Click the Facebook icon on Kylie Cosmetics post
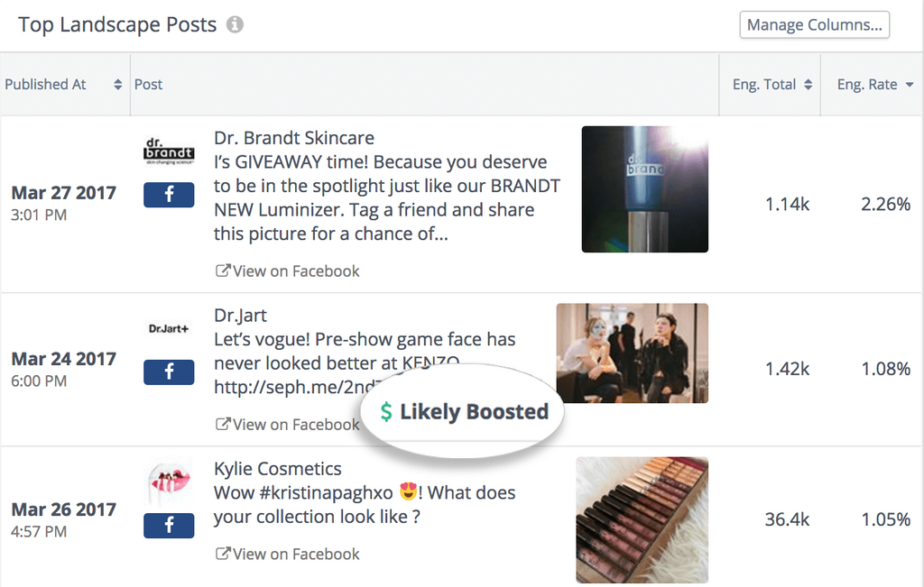Viewport: 924px width, 587px height. (169, 525)
